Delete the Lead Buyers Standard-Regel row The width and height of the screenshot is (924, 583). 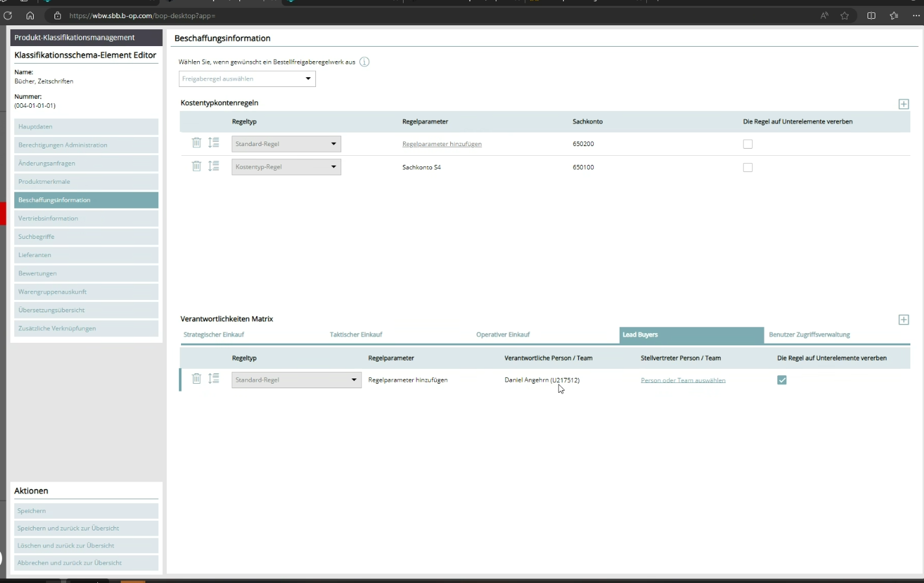point(196,378)
